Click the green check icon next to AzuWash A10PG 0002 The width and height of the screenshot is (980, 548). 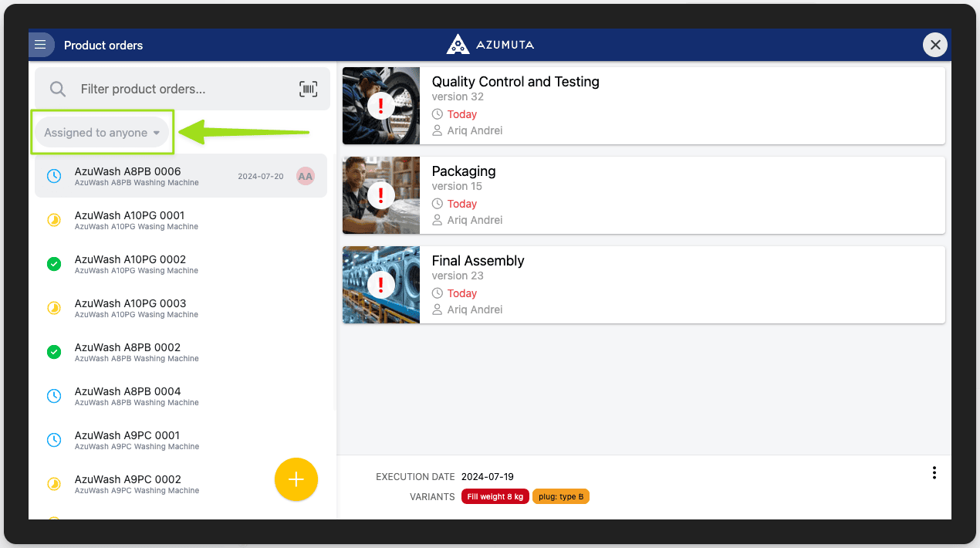point(53,264)
